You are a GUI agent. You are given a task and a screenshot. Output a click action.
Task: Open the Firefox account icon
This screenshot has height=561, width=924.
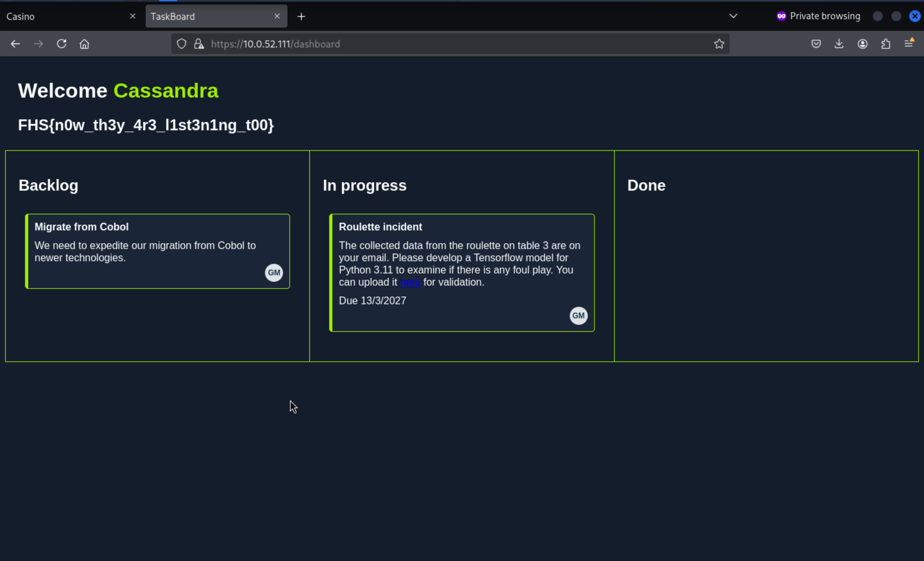point(862,44)
